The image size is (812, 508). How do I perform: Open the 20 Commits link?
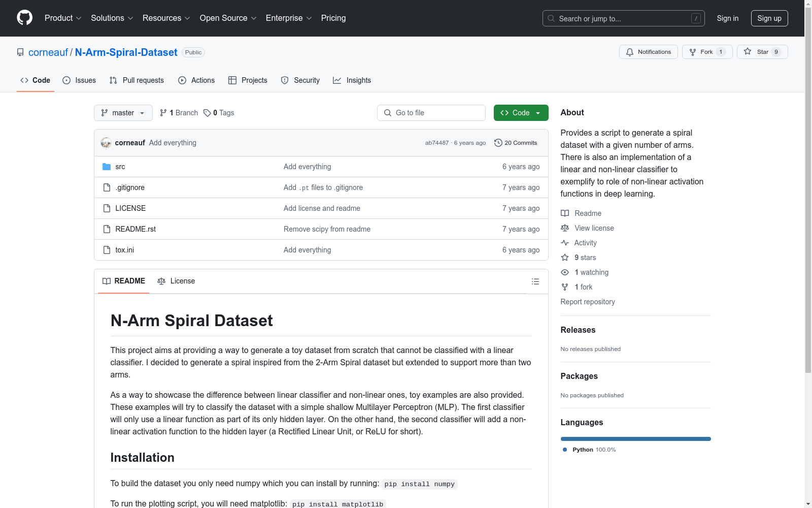(516, 143)
